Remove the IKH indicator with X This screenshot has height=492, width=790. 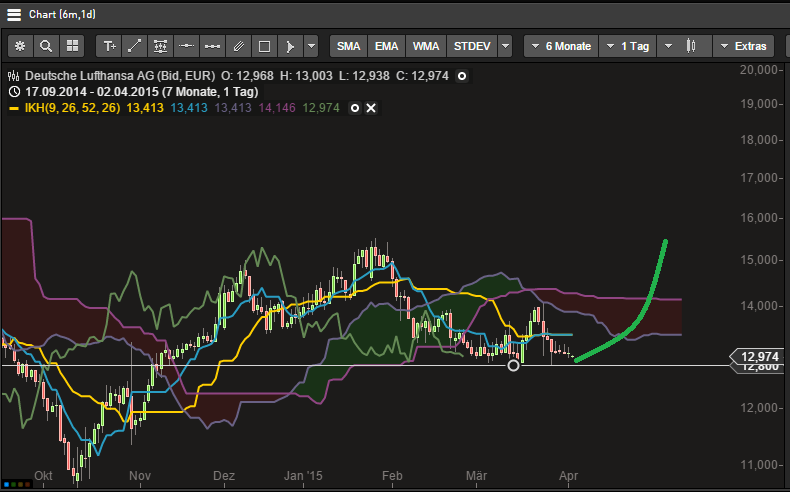[371, 108]
